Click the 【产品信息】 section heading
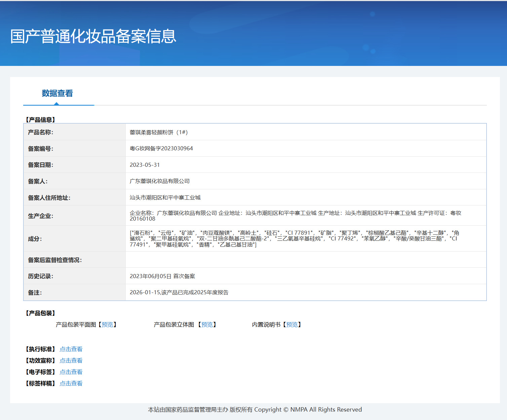Image resolution: width=507 pixels, height=420 pixels. click(x=41, y=120)
